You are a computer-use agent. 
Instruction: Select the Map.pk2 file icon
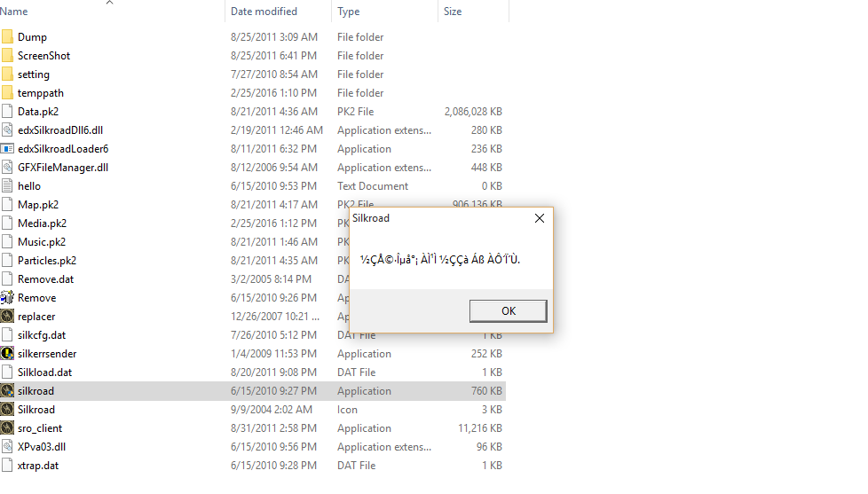(7, 205)
